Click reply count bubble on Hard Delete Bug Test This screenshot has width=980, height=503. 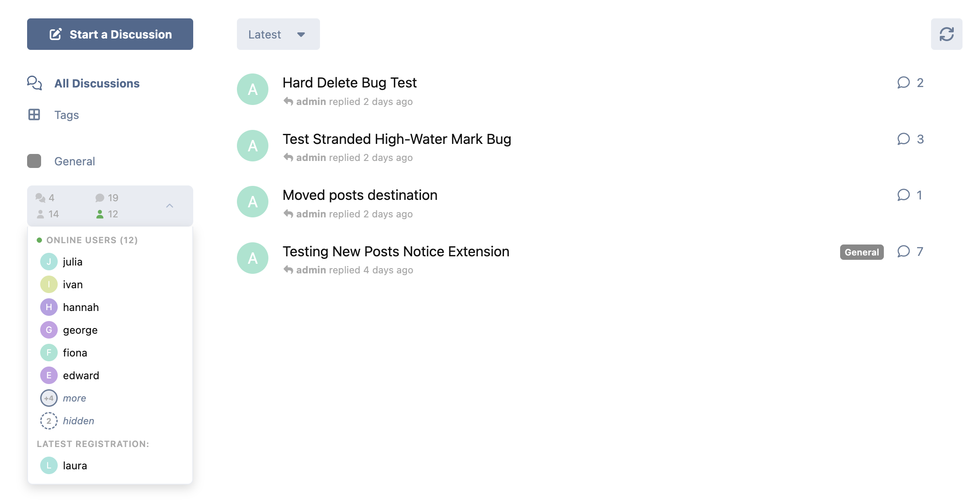pyautogui.click(x=903, y=83)
